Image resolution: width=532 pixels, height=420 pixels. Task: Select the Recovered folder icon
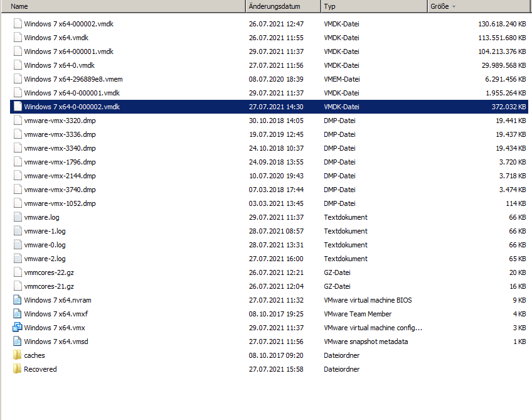(17, 369)
